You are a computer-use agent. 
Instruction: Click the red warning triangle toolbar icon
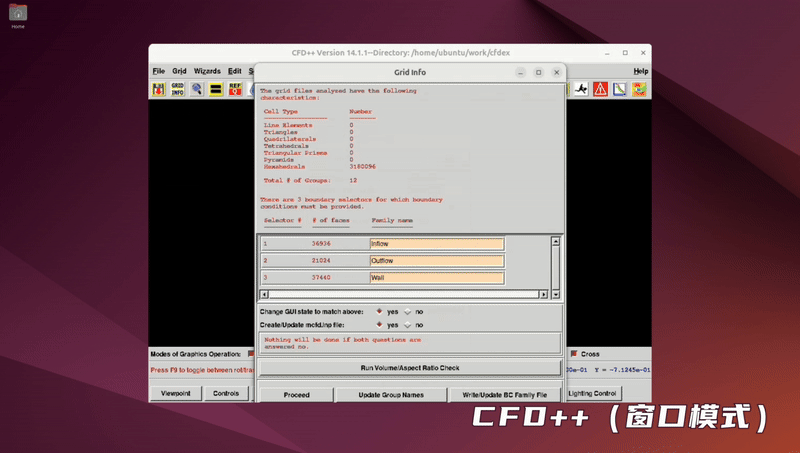(601, 89)
